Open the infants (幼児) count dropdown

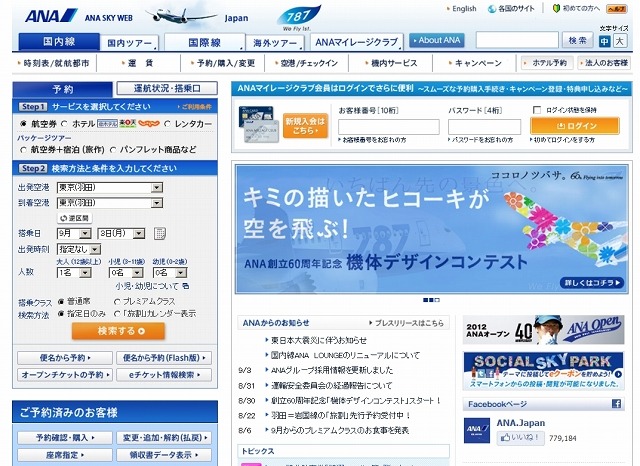[170, 273]
